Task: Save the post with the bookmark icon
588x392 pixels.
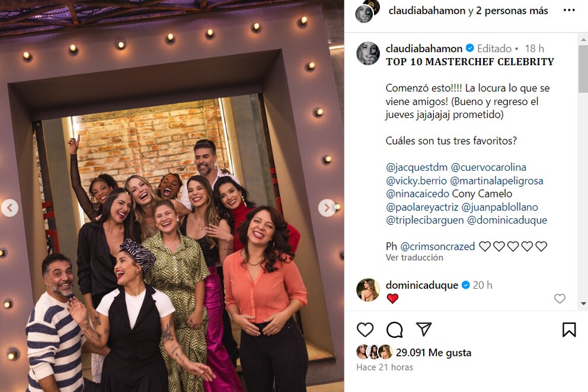Action: click(569, 330)
